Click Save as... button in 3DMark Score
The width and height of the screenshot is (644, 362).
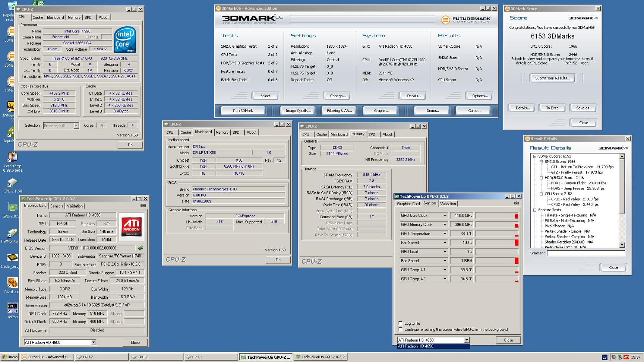584,108
